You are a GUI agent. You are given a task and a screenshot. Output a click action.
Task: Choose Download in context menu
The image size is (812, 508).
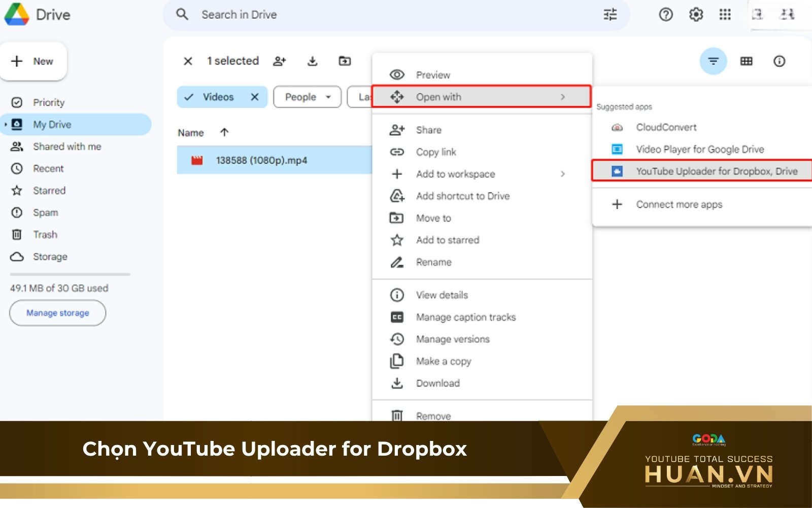point(482,383)
